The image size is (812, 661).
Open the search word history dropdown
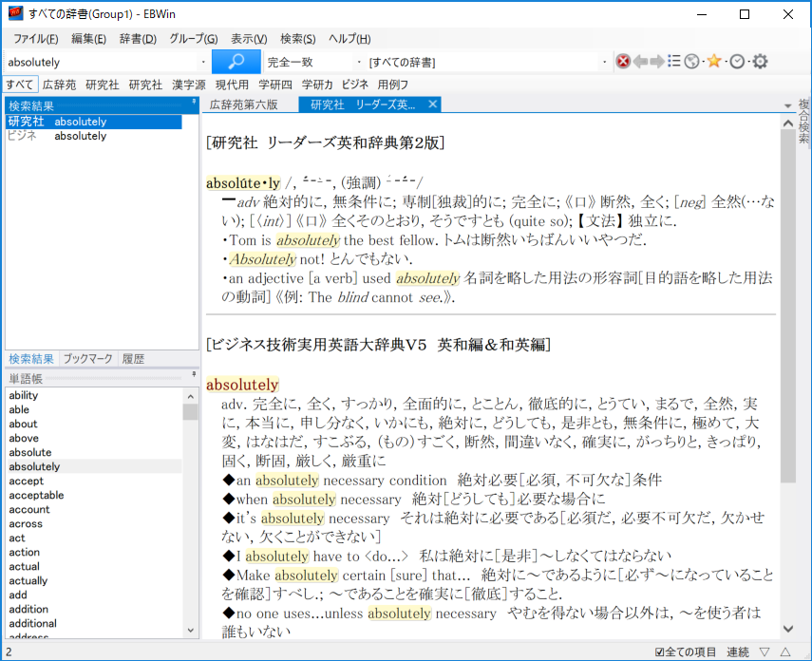coord(203,62)
